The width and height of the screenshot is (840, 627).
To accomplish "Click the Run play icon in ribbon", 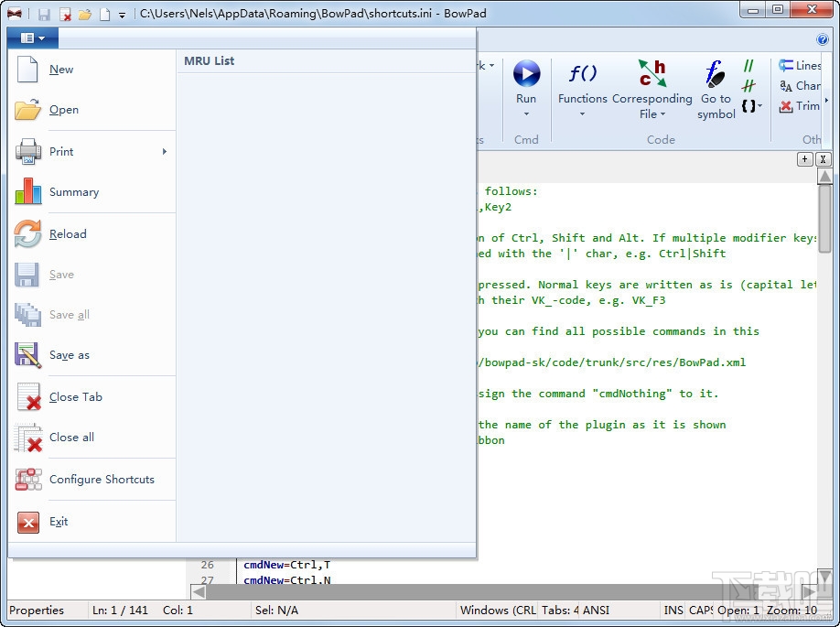I will 527,73.
